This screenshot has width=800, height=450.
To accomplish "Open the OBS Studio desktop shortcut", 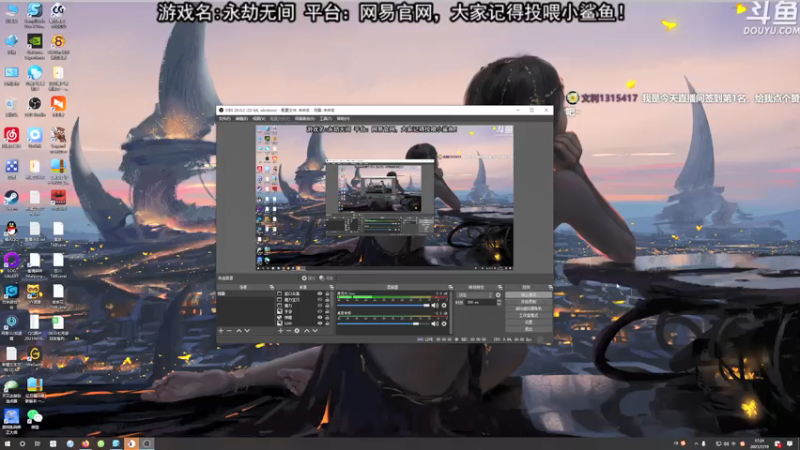I will point(35,104).
